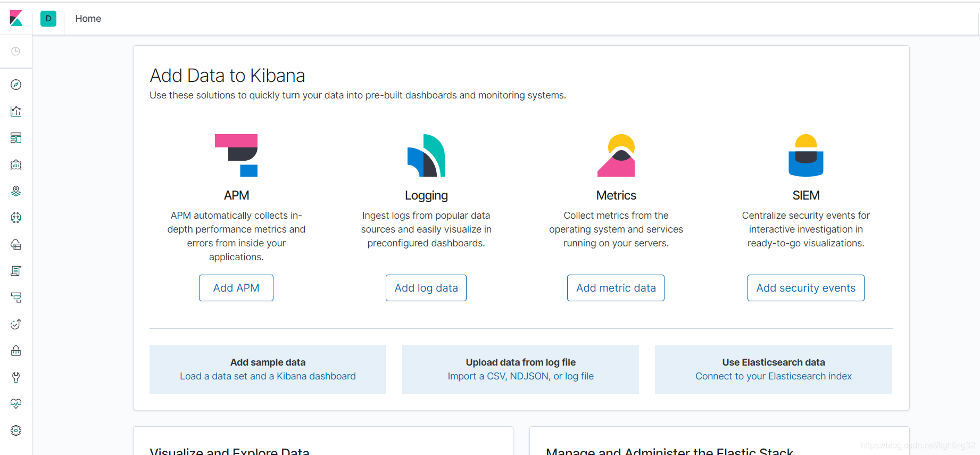Click the Add security events button

tap(806, 288)
